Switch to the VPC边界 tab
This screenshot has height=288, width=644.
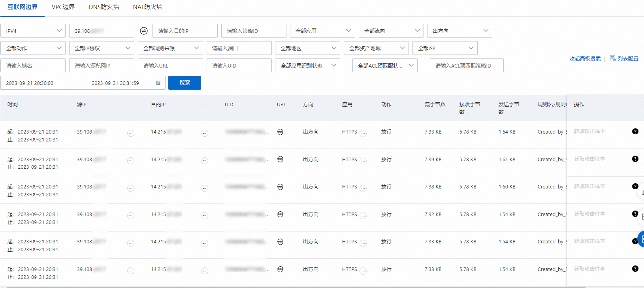click(63, 7)
